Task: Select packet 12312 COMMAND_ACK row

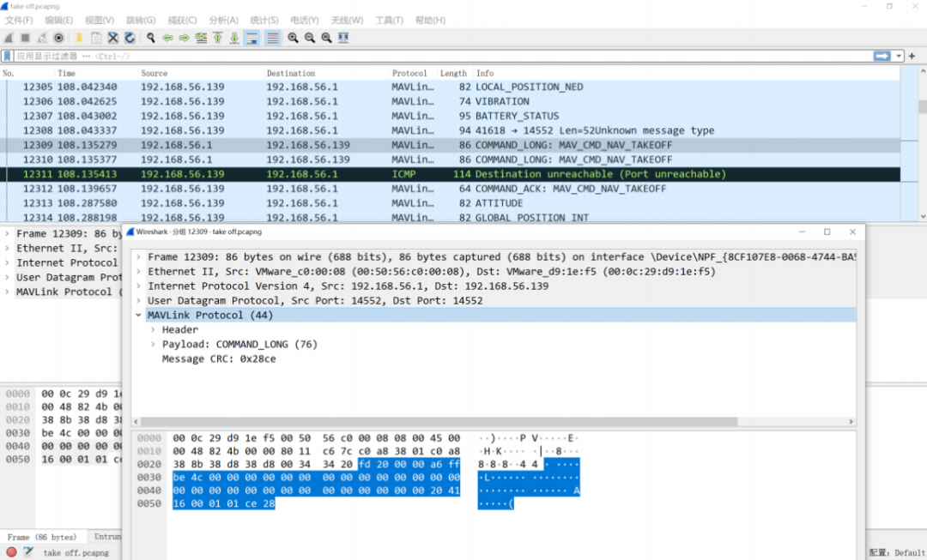Action: click(x=451, y=189)
